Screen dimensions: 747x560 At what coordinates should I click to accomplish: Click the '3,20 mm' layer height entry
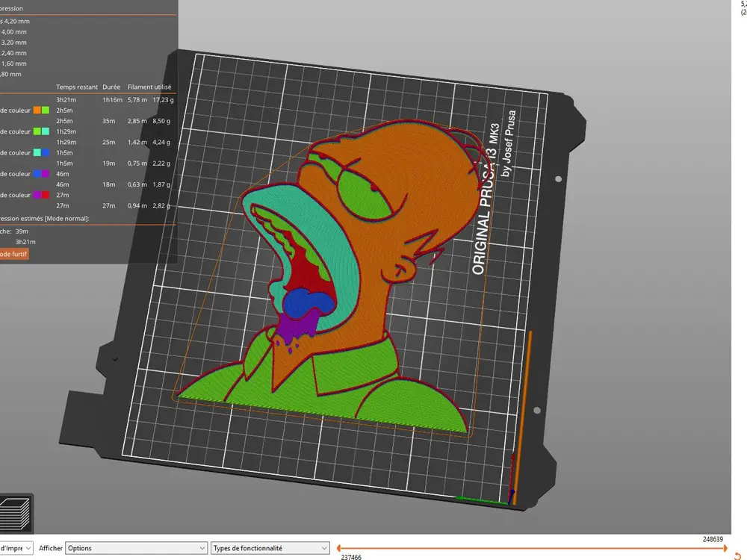pyautogui.click(x=13, y=43)
